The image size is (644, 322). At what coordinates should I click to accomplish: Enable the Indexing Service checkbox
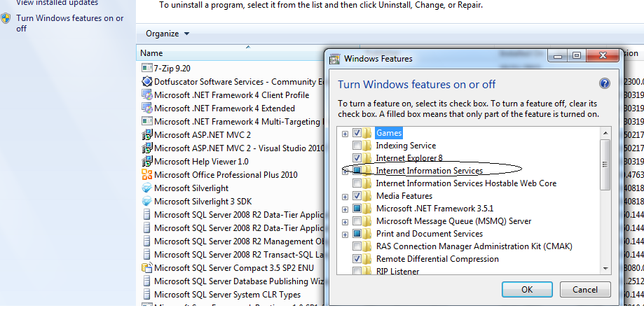[x=357, y=146]
